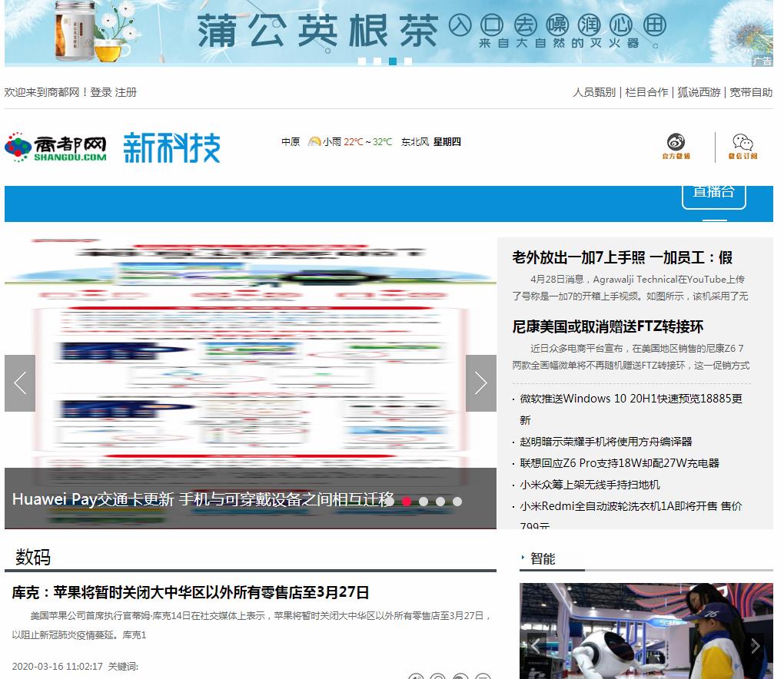This screenshot has width=784, height=679.
Task: Open the 数码 section heading
Action: pyautogui.click(x=33, y=557)
